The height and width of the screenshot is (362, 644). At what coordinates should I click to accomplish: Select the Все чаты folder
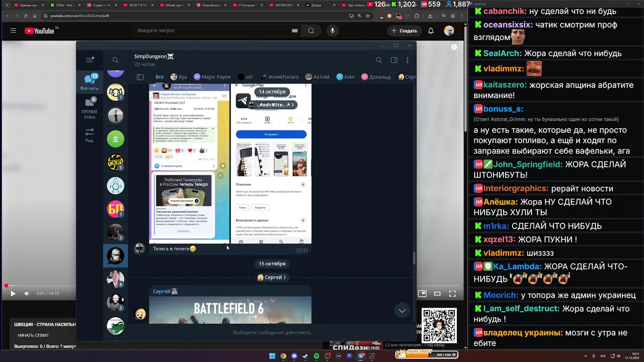tap(90, 82)
